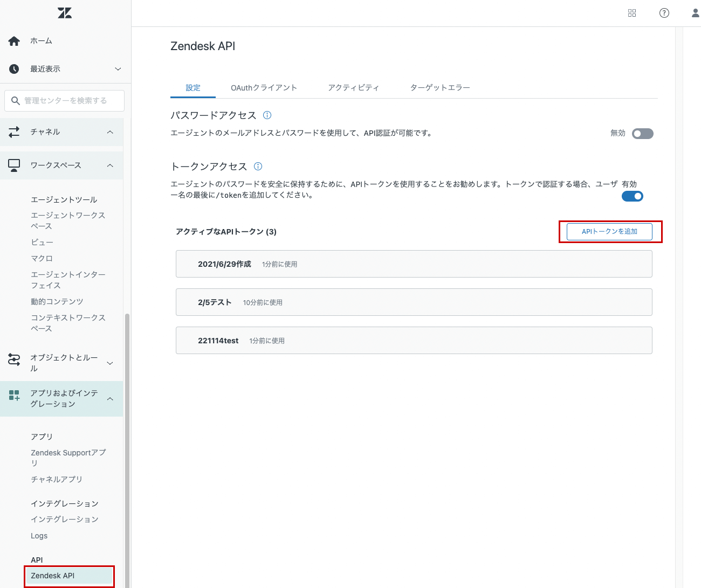Switch to the アクティビティ tab
This screenshot has width=701, height=588.
[354, 88]
